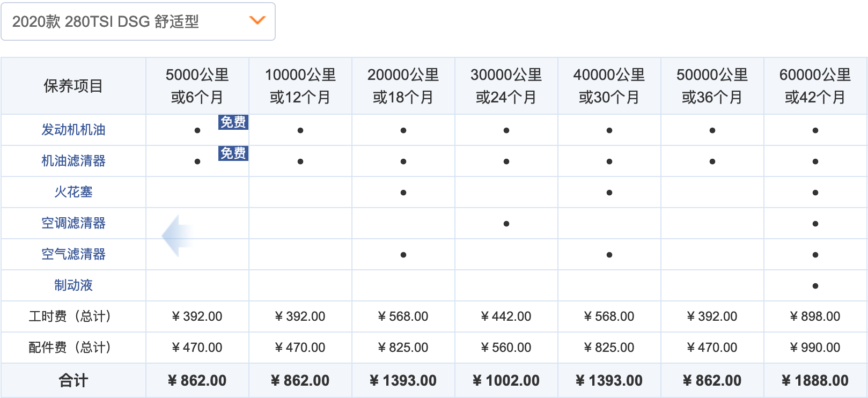Select the 空气滤清器 link
The width and height of the screenshot is (868, 398).
(73, 254)
